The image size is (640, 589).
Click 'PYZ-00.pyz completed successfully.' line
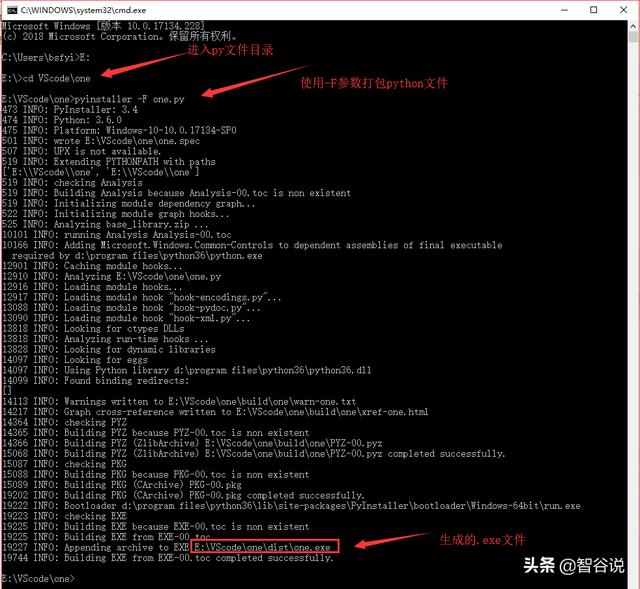click(x=253, y=453)
